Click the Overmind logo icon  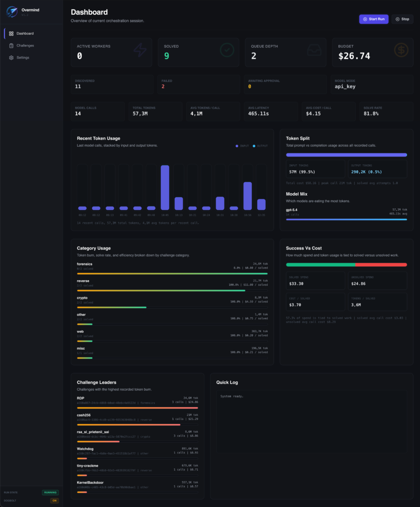point(12,12)
